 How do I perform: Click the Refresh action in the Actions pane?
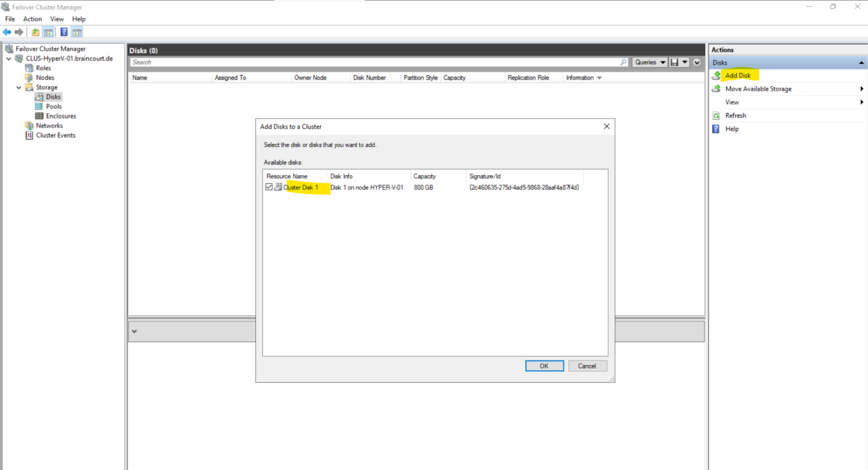click(x=736, y=115)
